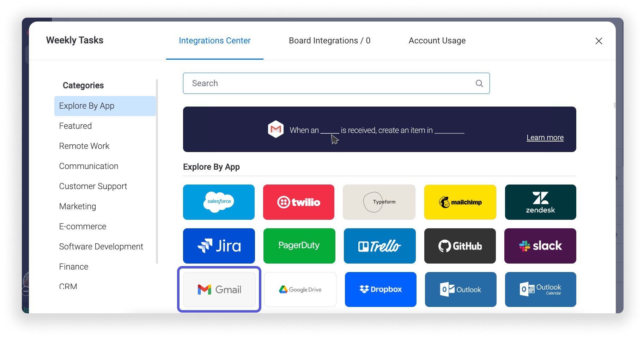
Task: Open the Jira integration
Action: (219, 246)
